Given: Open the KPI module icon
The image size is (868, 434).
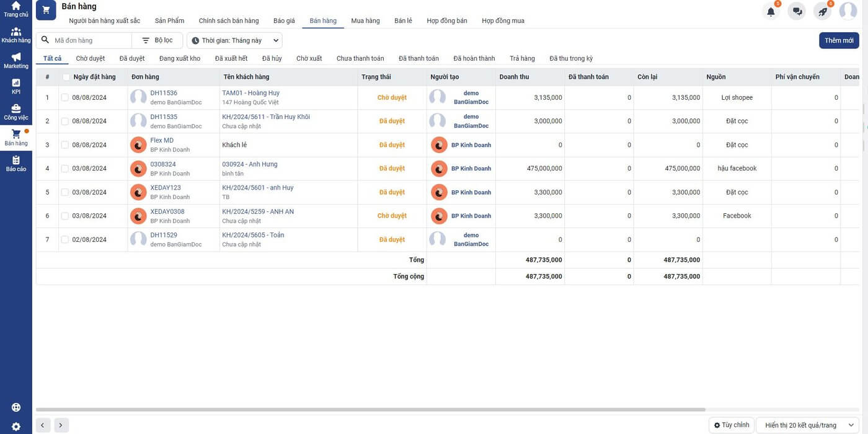Looking at the screenshot, I should [15, 86].
